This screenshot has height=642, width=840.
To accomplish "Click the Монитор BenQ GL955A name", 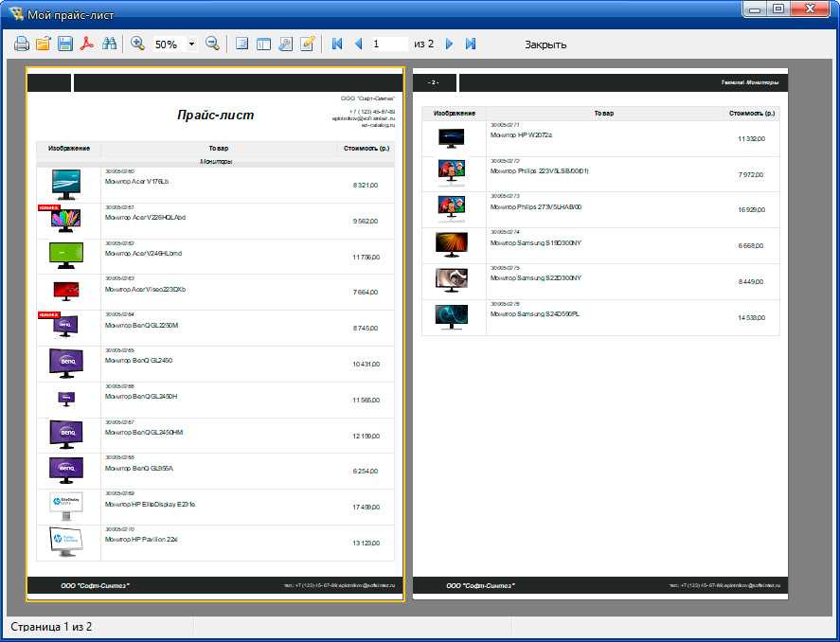I will (x=139, y=468).
